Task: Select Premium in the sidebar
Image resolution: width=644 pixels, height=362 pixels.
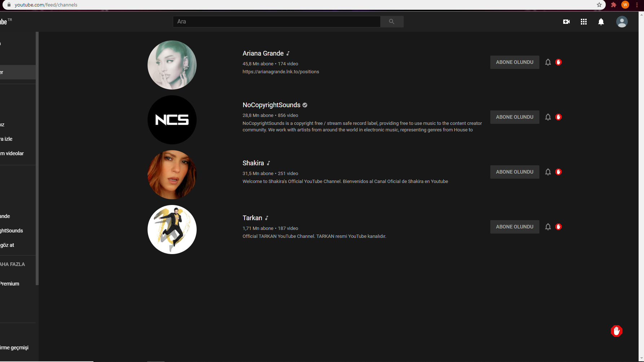Action: tap(9, 284)
